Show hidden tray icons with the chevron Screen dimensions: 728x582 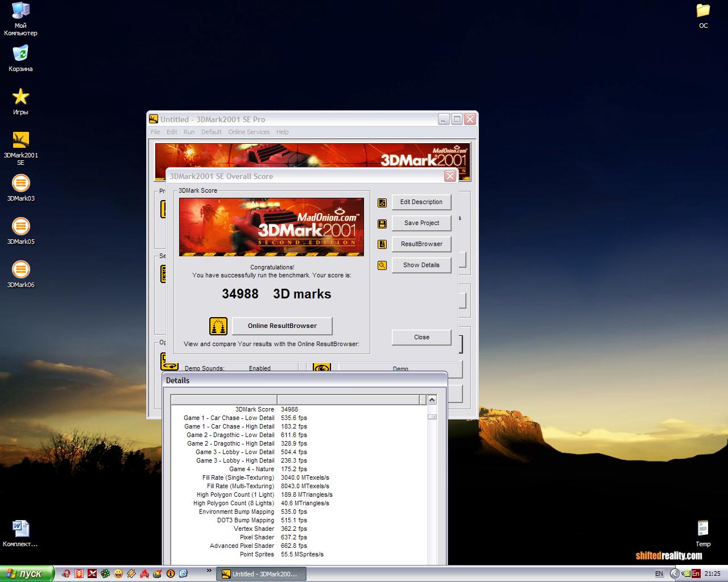675,574
